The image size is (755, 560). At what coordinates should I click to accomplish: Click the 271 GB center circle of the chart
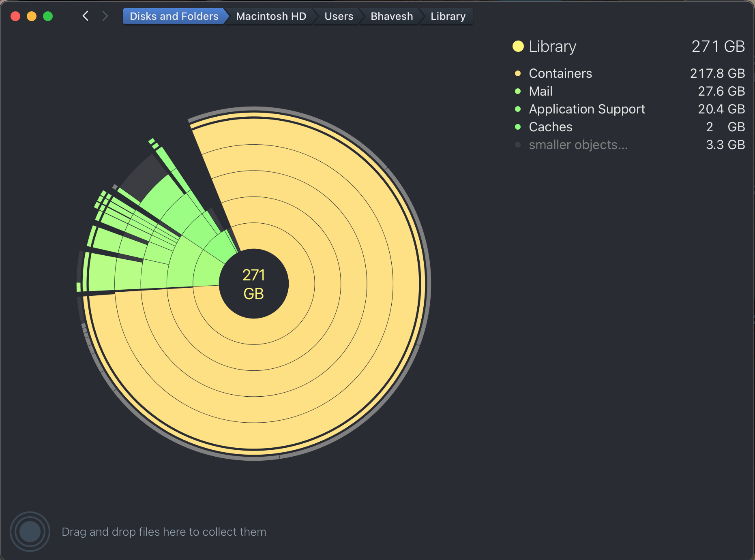pos(254,284)
